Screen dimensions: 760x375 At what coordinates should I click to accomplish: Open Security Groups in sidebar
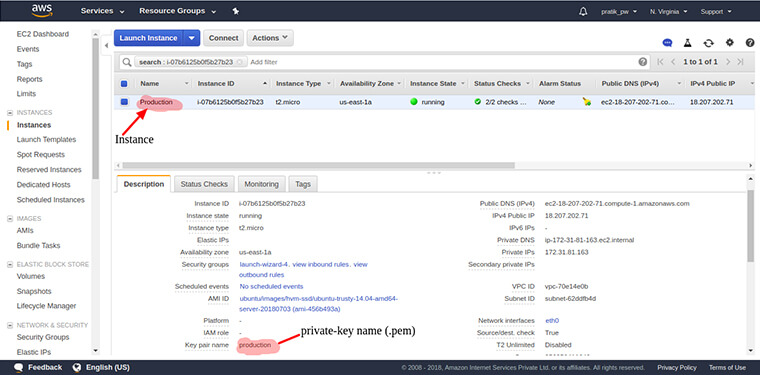43,337
